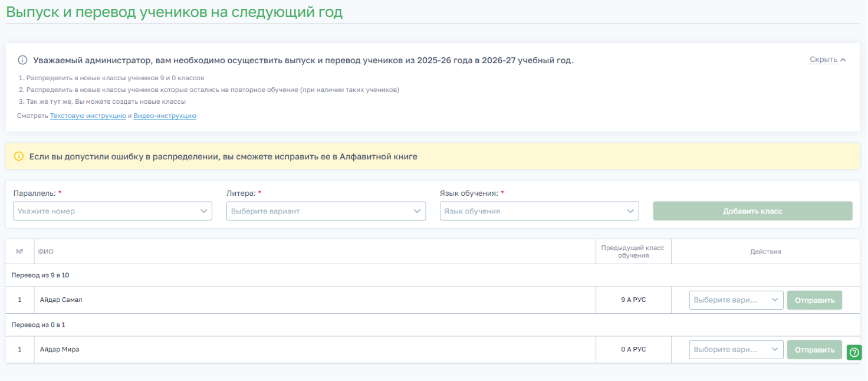This screenshot has width=868, height=381.
Task: Click Отправить for Айдар Самал
Action: (815, 300)
